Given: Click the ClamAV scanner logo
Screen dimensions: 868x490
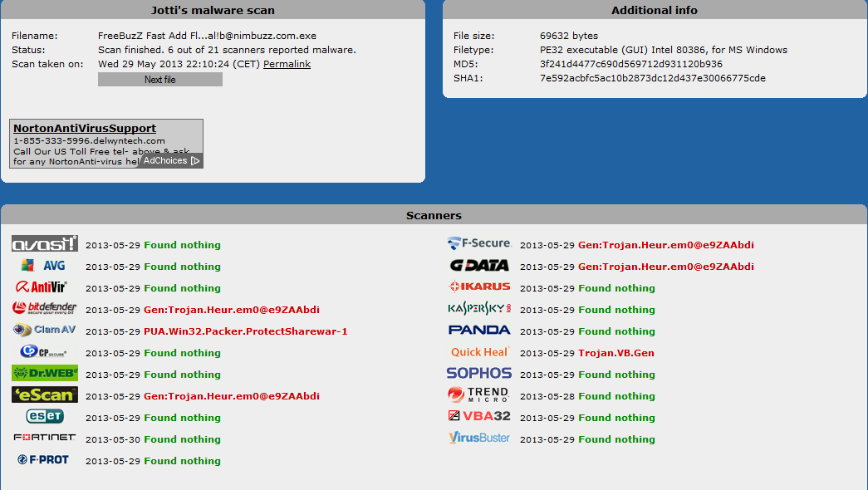Looking at the screenshot, I should click(x=44, y=330).
